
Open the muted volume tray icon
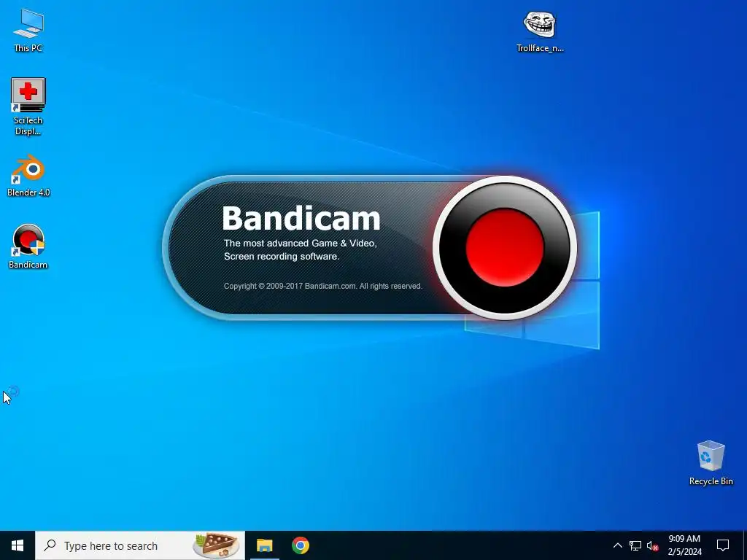tap(653, 545)
